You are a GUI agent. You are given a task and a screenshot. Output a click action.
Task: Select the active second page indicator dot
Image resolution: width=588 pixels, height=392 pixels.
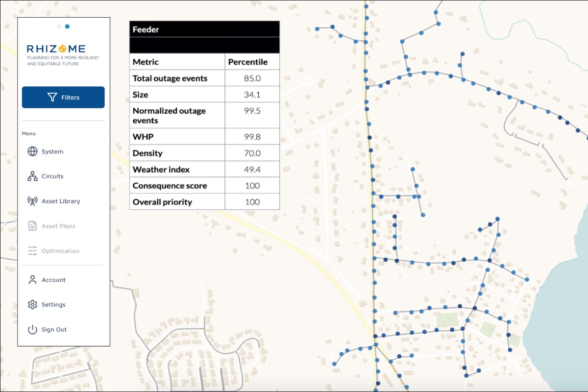67,26
